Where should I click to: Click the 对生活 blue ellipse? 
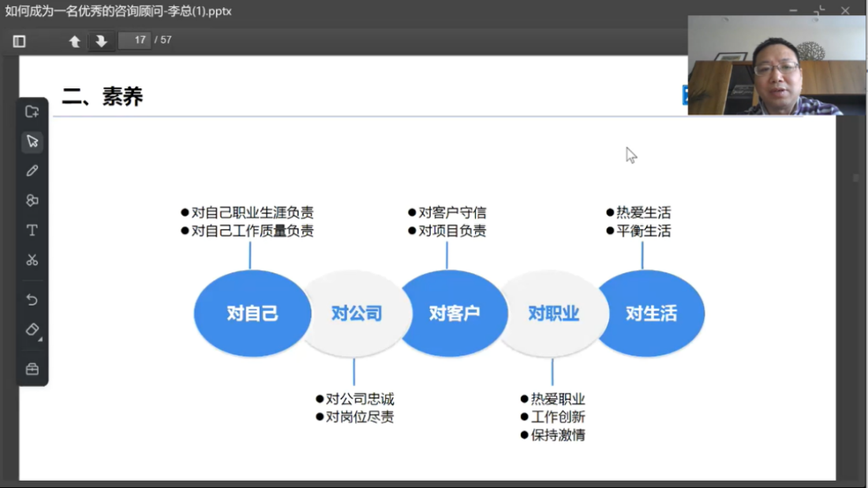coord(651,313)
